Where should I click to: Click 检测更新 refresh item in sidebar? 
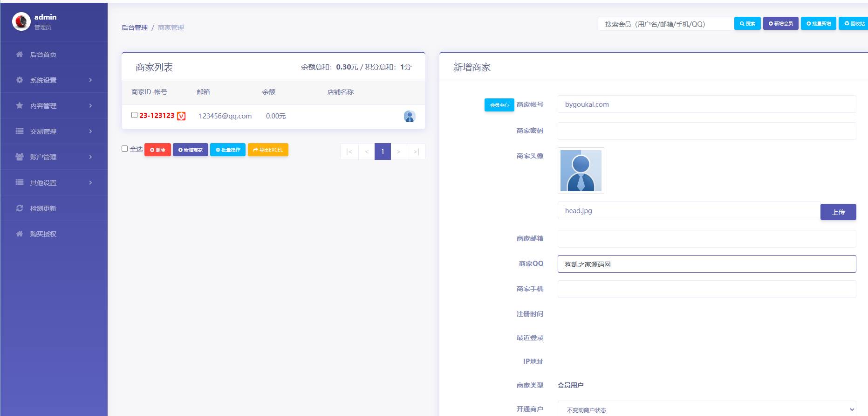[43, 208]
